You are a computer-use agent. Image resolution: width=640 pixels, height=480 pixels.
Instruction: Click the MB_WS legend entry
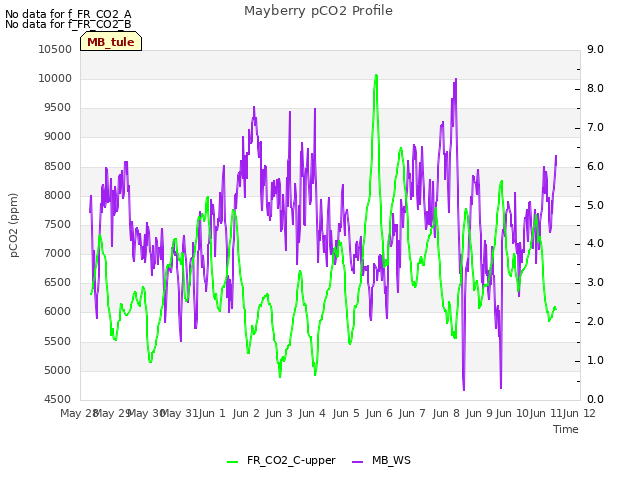[381, 460]
